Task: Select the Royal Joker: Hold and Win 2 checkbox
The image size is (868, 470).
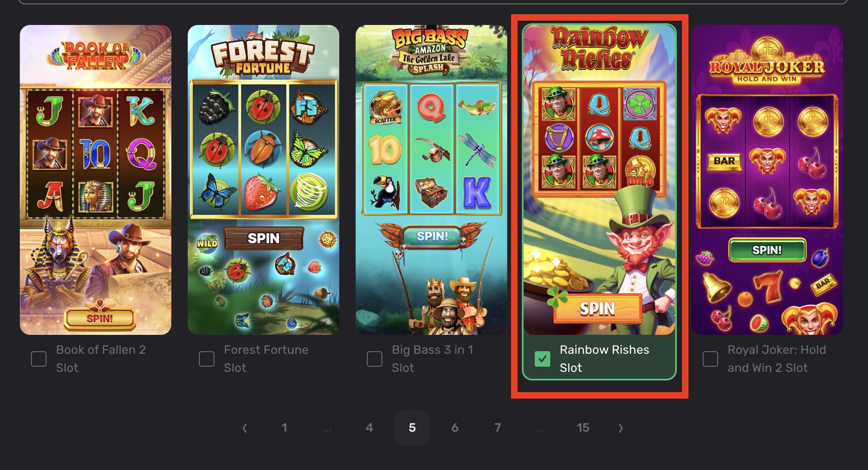Action: click(710, 359)
